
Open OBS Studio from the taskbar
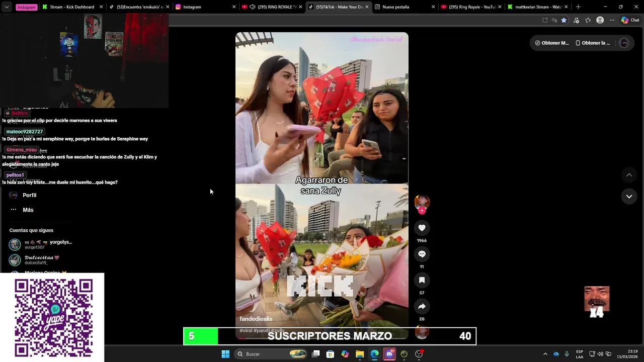pyautogui.click(x=419, y=354)
